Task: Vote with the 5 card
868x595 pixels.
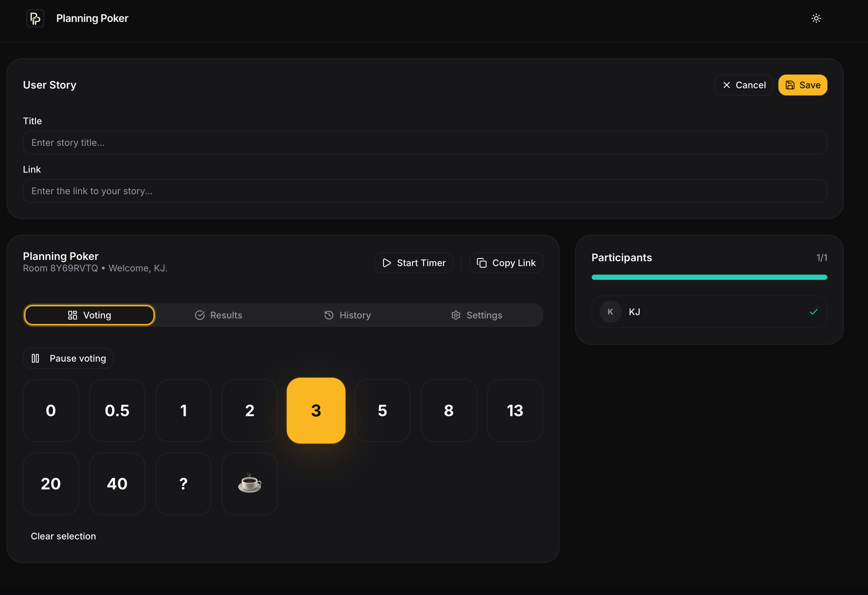Action: tap(382, 411)
